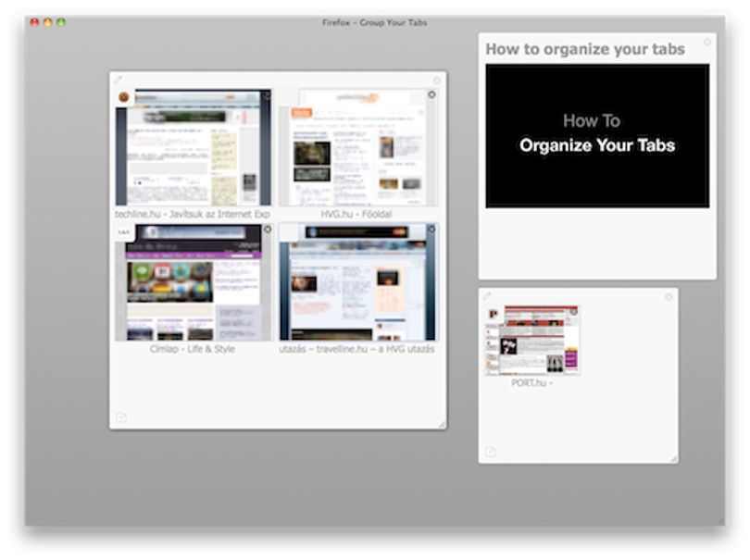The image size is (750, 560).
Task: Close the Címlap - Life & Style tab
Action: click(268, 230)
